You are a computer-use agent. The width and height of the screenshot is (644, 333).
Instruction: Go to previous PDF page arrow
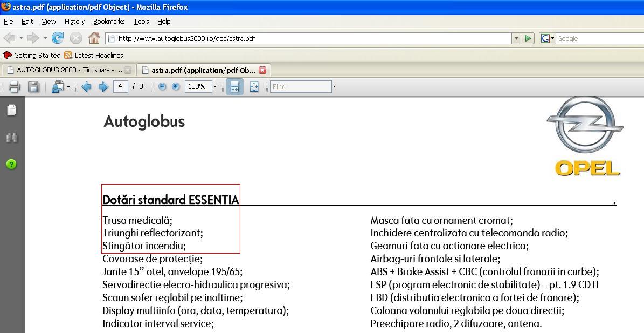point(86,87)
